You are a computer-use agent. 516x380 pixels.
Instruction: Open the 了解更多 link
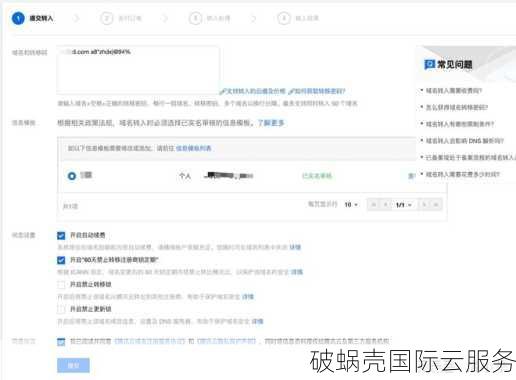271,123
